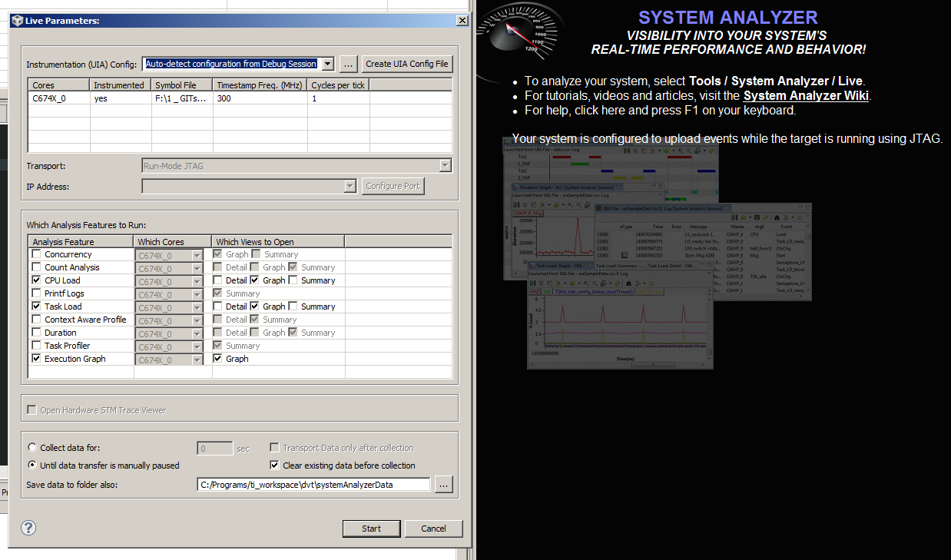Open the CPU Load cores dropdown

197,281
